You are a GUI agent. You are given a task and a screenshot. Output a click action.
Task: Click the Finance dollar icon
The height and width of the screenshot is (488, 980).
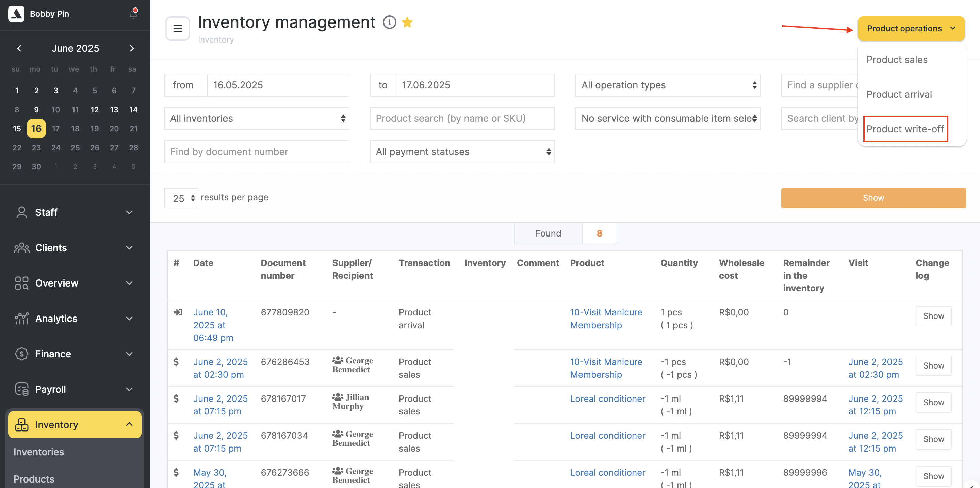coord(22,354)
